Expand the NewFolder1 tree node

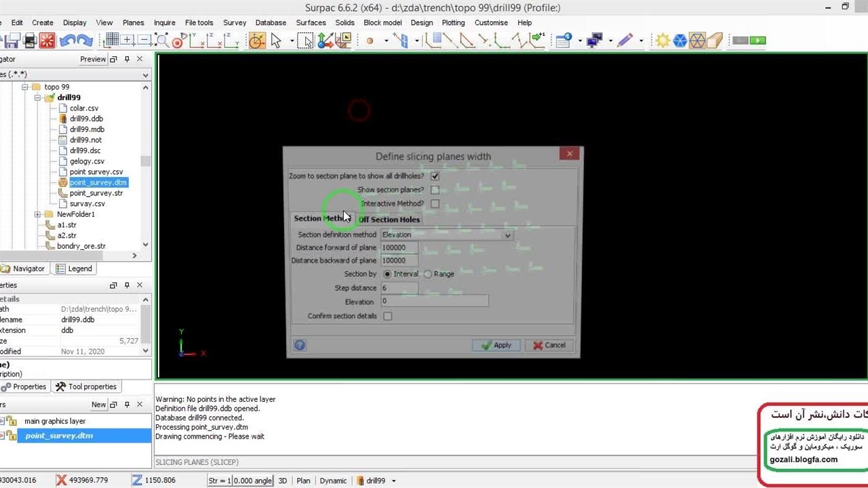[39, 214]
